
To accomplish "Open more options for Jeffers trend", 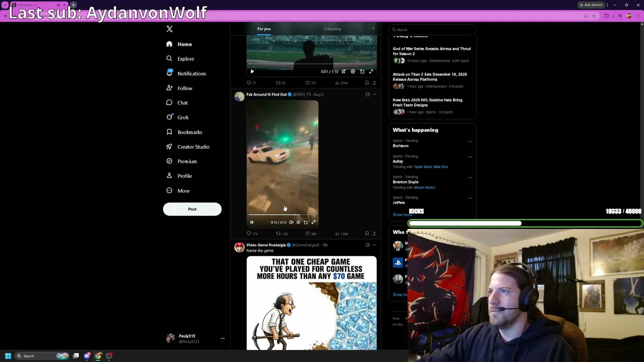I will tap(470, 198).
